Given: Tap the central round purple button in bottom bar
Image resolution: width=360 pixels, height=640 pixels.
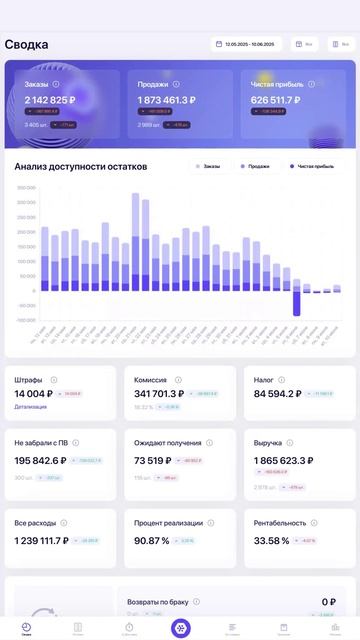Looking at the screenshot, I should [x=180, y=628].
